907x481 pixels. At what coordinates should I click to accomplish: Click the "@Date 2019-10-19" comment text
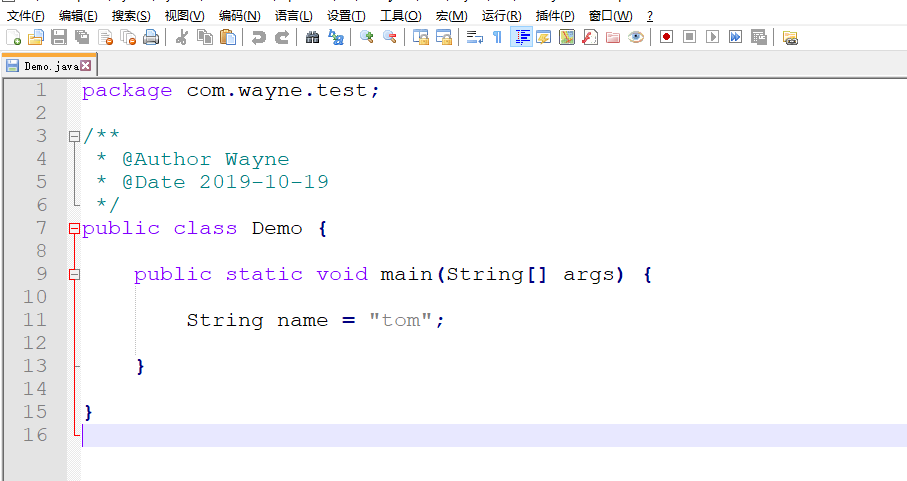(x=225, y=182)
